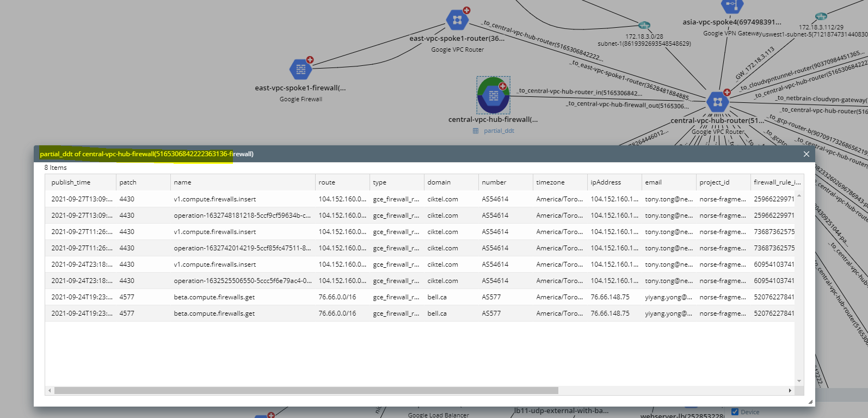Click the _to_central-vpc-hub-router_in interface label
The height and width of the screenshot is (418, 868).
pyautogui.click(x=580, y=92)
